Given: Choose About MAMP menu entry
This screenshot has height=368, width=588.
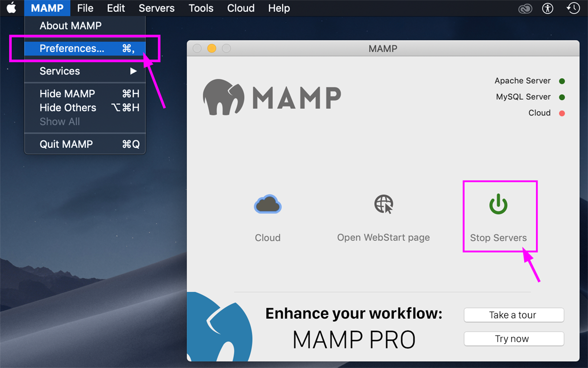Looking at the screenshot, I should (71, 25).
